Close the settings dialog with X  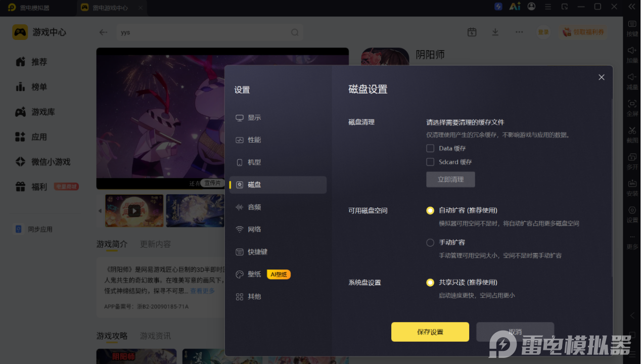pos(601,77)
